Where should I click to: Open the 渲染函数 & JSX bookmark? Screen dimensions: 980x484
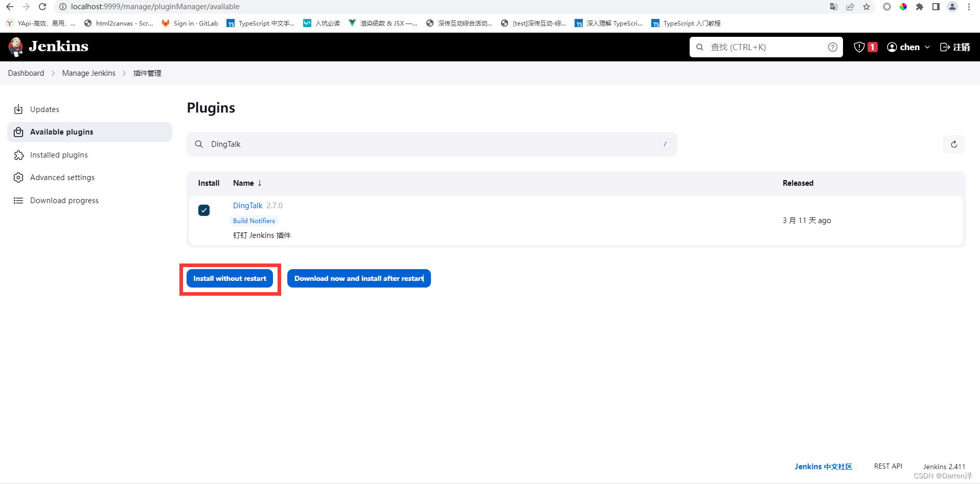pos(382,24)
